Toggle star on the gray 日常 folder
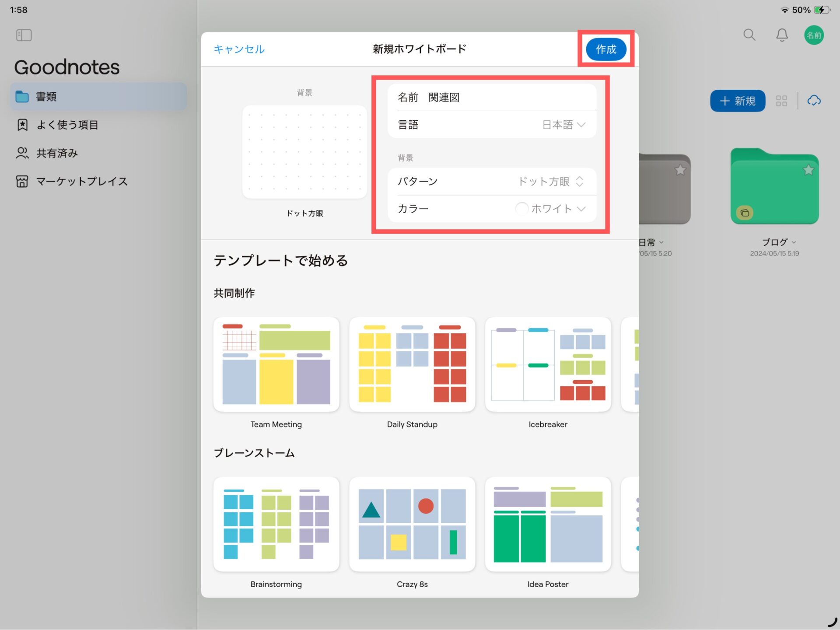The height and width of the screenshot is (630, 840). click(x=680, y=170)
